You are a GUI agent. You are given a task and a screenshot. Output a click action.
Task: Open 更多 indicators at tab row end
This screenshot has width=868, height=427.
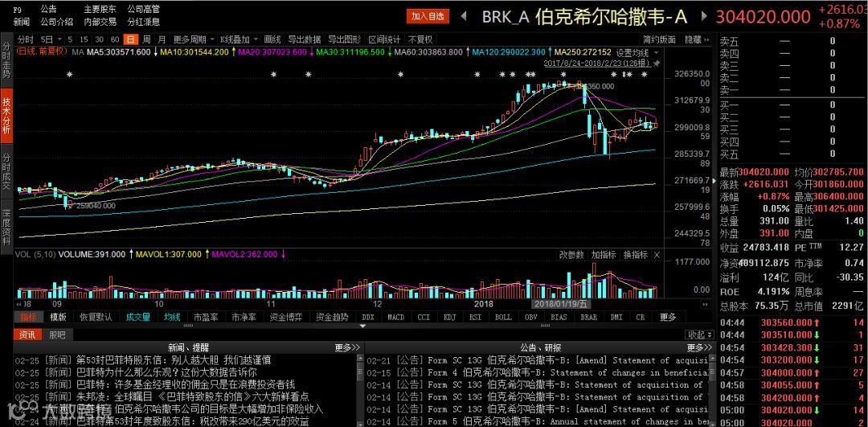pos(668,318)
